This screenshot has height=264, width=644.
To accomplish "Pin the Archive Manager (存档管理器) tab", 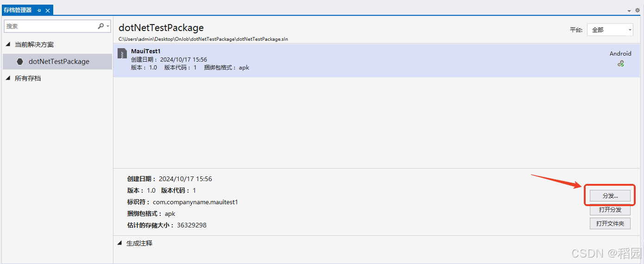I will [x=39, y=10].
